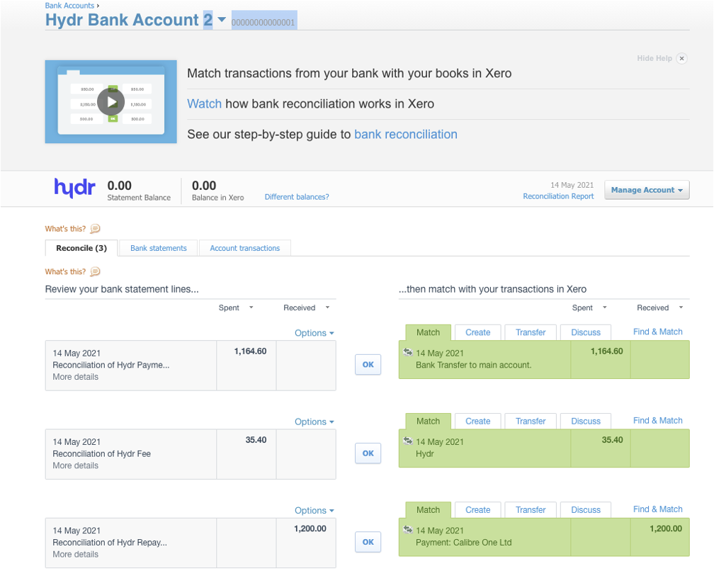Click the 0.00 Statement Balance value
714x588 pixels.
pyautogui.click(x=119, y=186)
